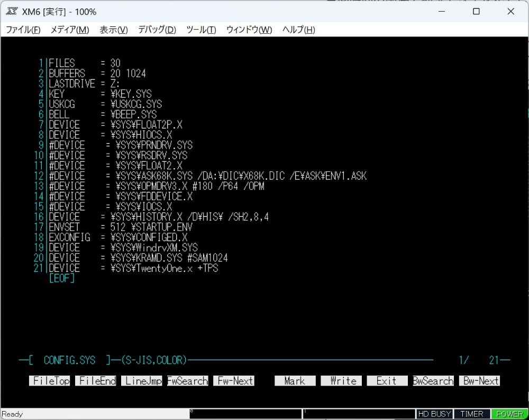The image size is (529, 420).
Task: Click line 2 BUFFERS = 20 1024
Action: 97,73
